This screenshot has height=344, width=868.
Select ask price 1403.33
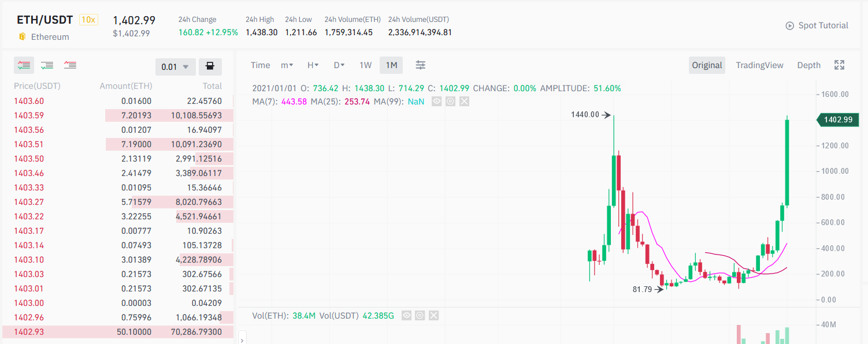pos(28,188)
